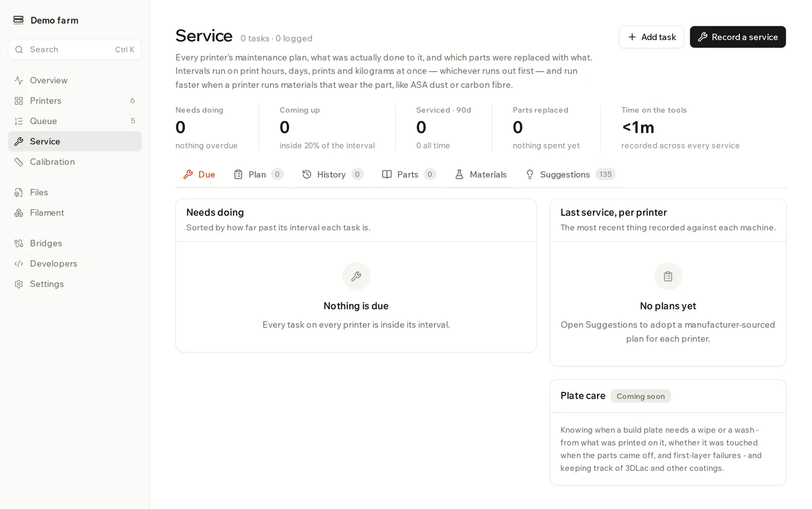Click the Needs doing stat label

click(199, 110)
